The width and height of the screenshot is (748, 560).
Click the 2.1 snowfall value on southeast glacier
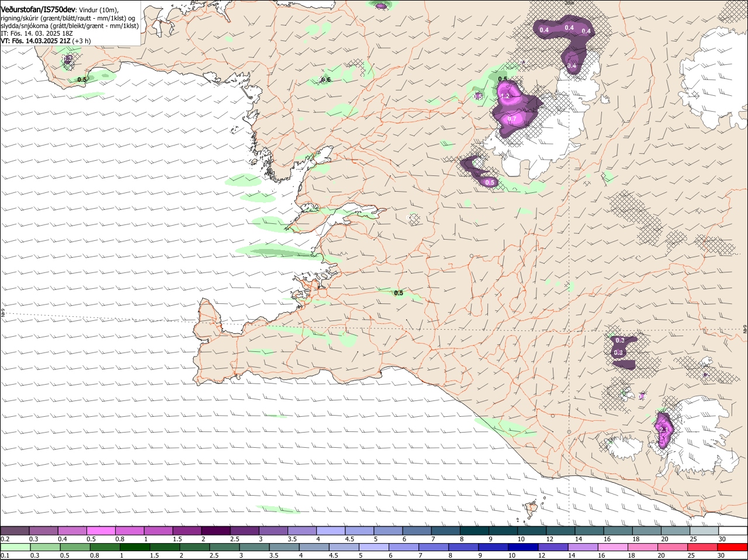click(664, 430)
